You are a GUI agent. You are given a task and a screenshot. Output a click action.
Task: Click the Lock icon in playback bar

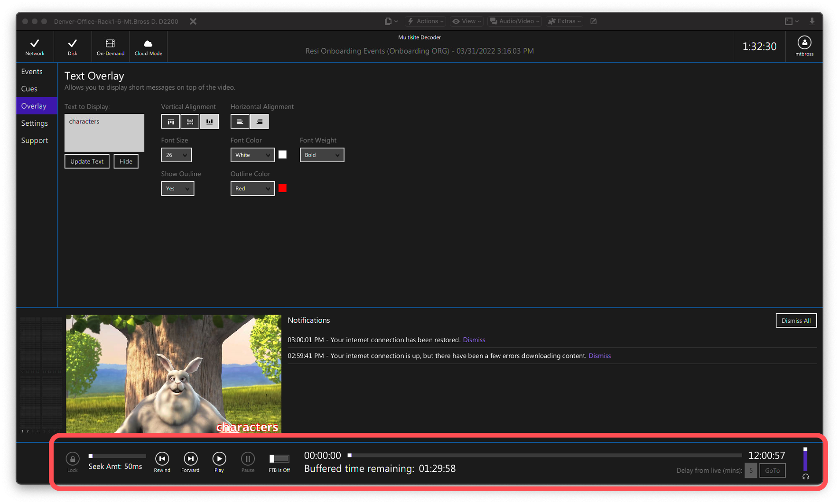(72, 458)
